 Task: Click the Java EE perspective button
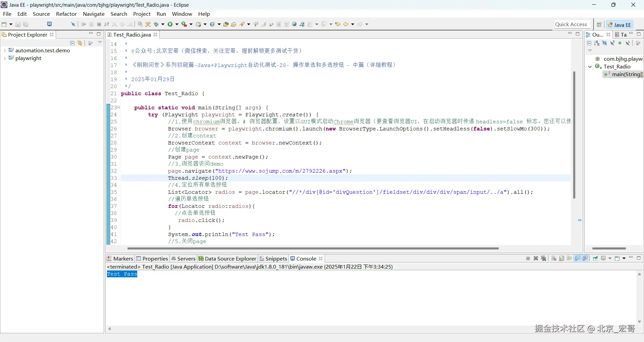click(x=620, y=24)
